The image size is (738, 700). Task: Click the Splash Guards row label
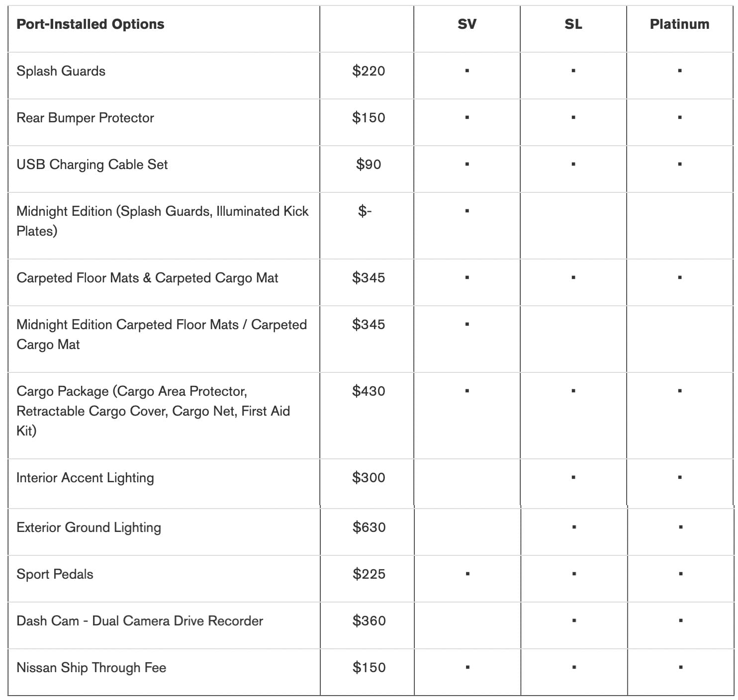click(x=61, y=71)
